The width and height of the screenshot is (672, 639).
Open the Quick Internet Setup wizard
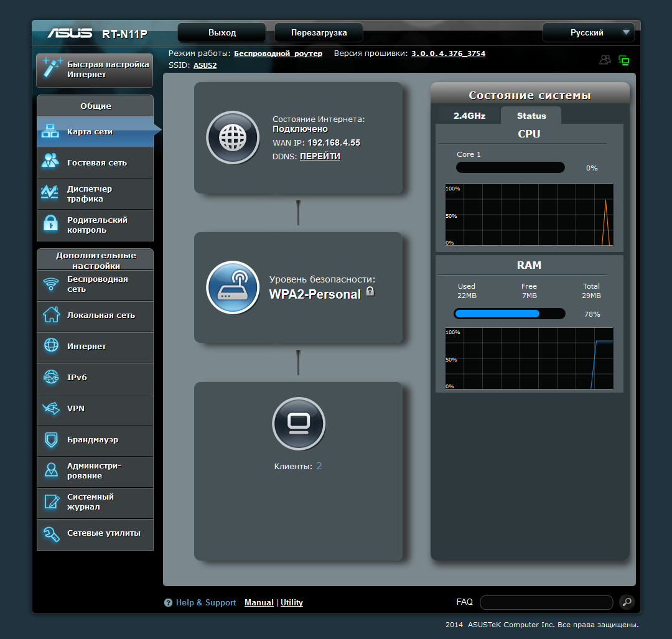click(95, 70)
